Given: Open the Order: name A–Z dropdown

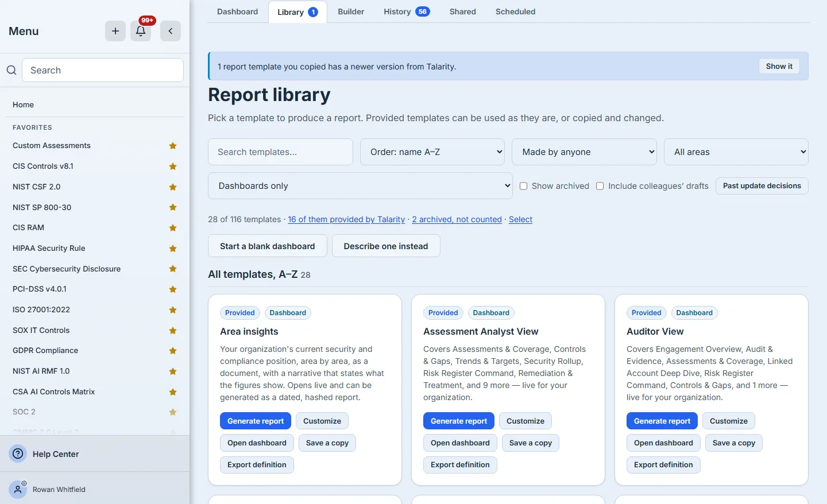Looking at the screenshot, I should click(432, 152).
